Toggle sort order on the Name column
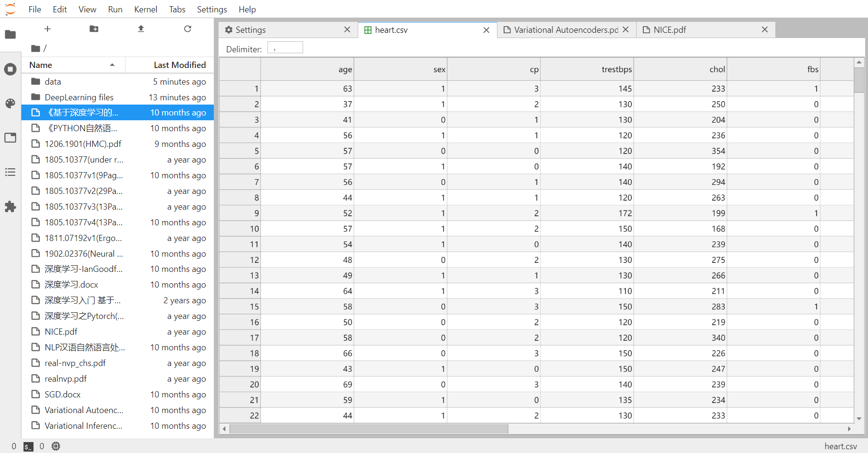Screen dimensions: 868x453 tap(40, 65)
